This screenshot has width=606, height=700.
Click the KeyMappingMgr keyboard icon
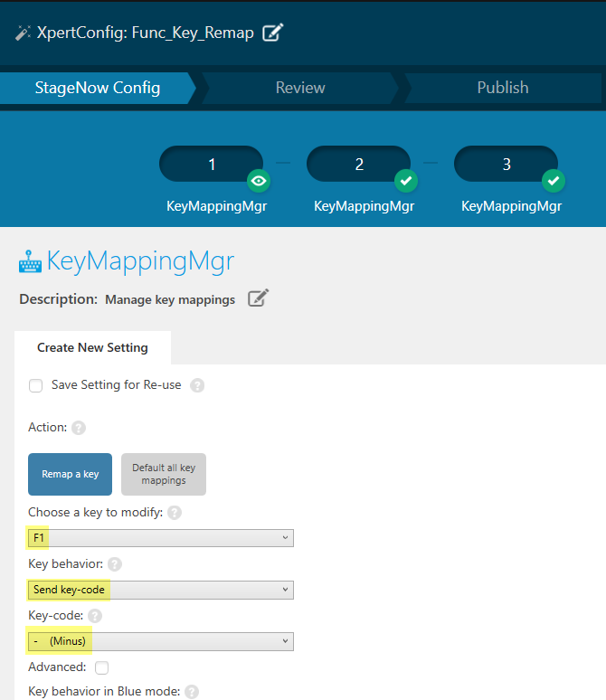click(30, 263)
